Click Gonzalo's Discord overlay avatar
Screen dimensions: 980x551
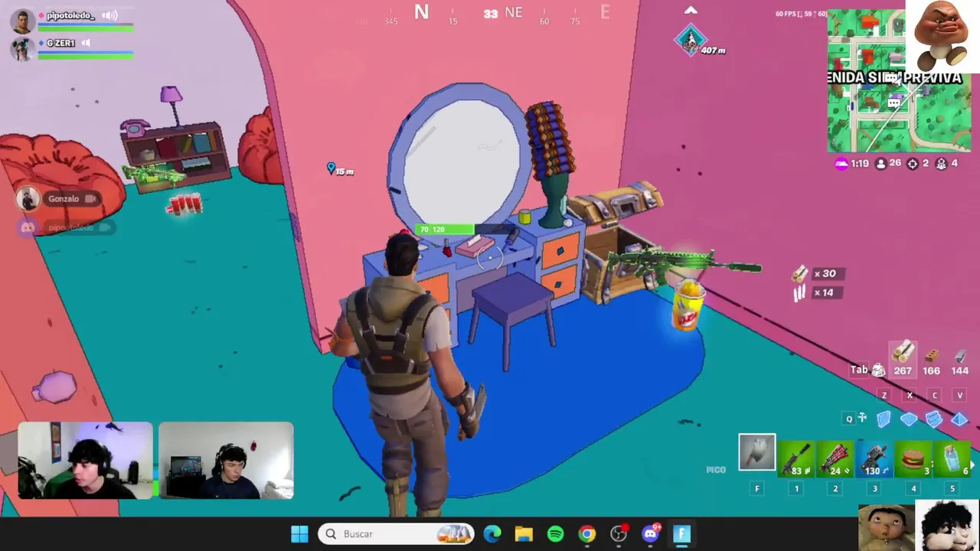tap(28, 199)
